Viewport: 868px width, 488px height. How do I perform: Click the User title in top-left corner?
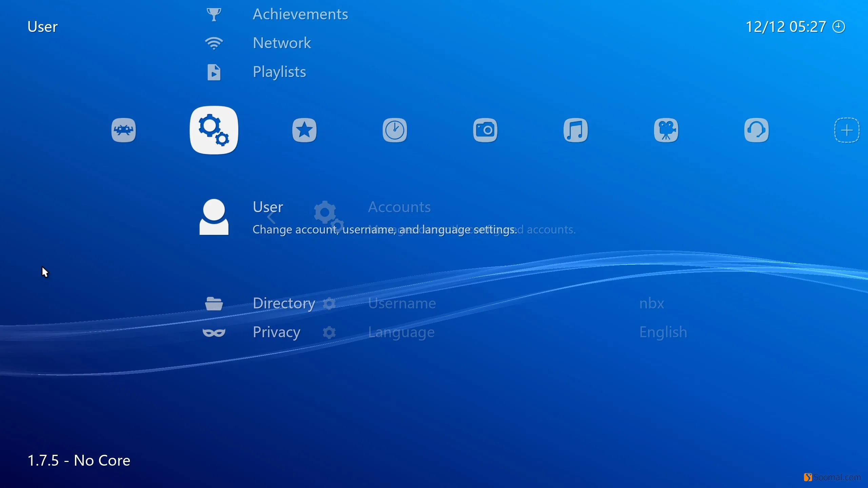tap(42, 27)
